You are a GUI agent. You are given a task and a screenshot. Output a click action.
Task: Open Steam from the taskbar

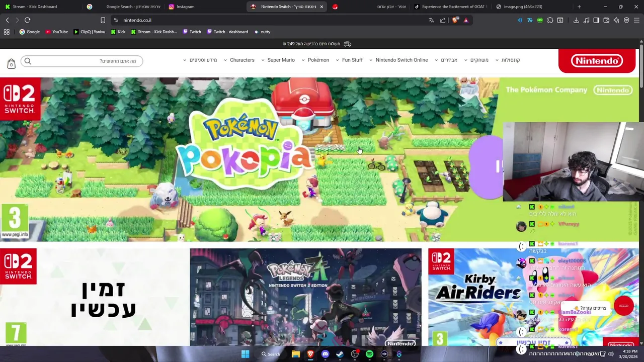pyautogui.click(x=340, y=354)
